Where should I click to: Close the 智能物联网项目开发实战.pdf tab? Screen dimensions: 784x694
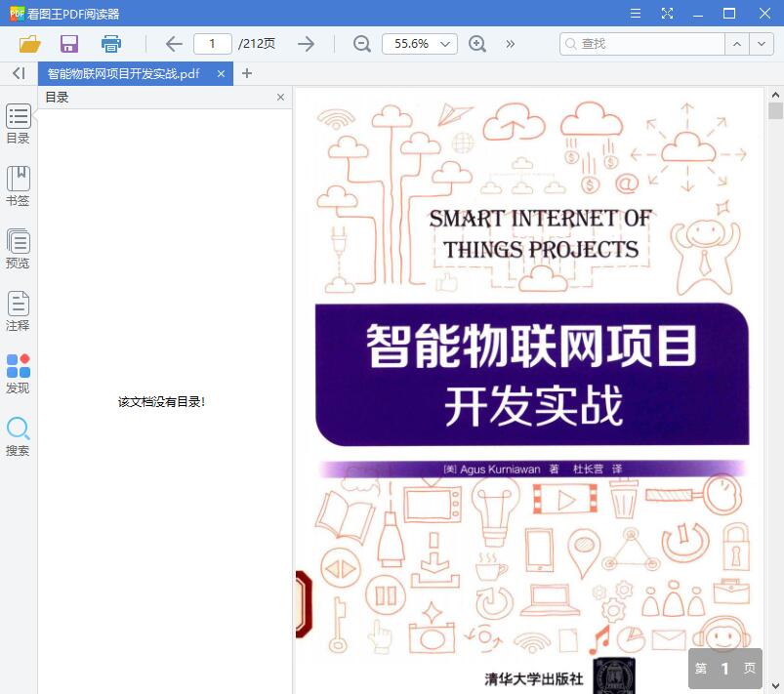coord(221,74)
